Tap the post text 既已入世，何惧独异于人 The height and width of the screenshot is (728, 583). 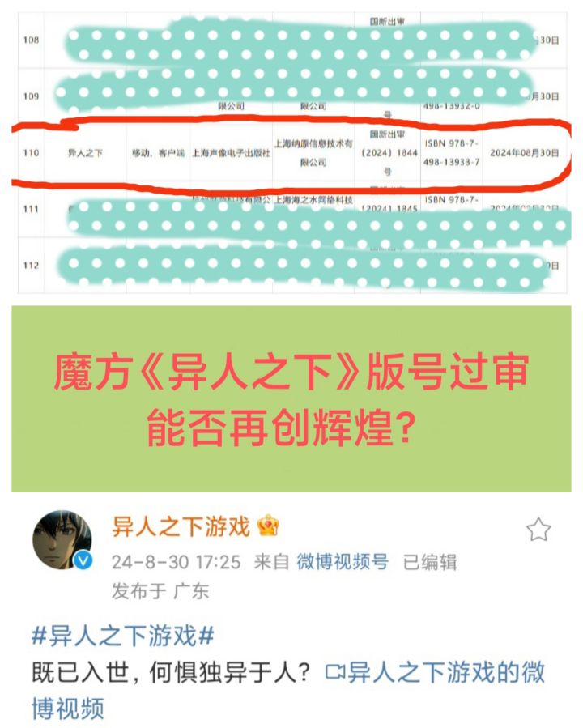point(170,672)
